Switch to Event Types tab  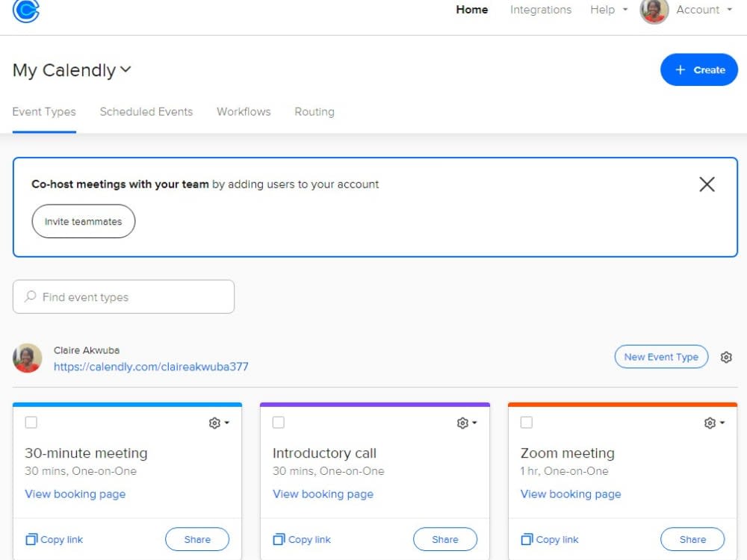(44, 112)
